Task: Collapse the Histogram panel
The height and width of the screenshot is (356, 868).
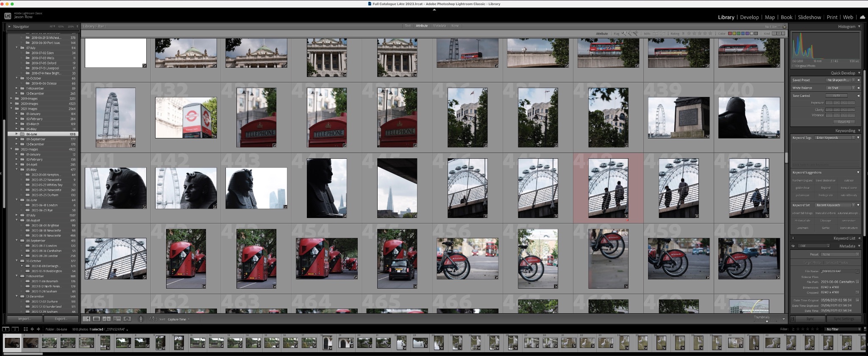Action: click(859, 27)
